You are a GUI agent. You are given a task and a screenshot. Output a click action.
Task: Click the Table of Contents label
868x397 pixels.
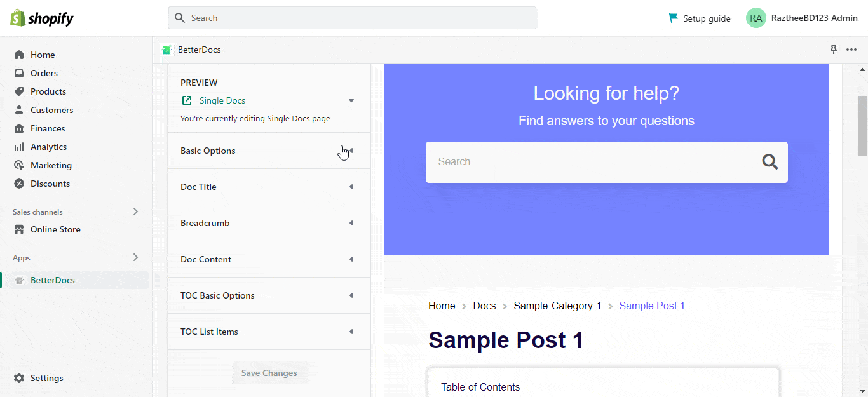tap(480, 387)
